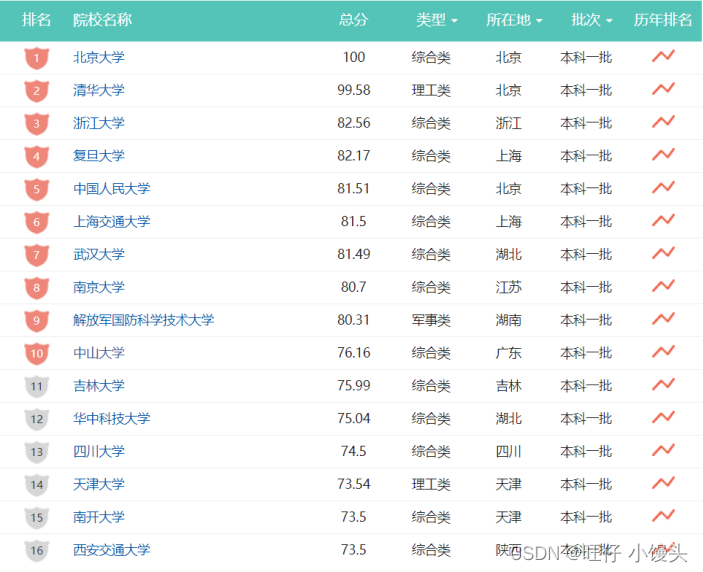Open the trend chart icon for 上海交通大学

point(663,220)
